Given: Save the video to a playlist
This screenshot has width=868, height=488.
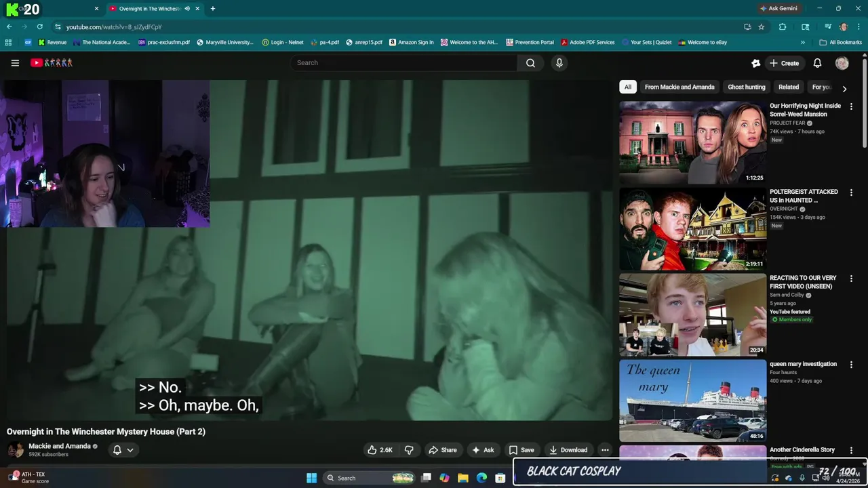Looking at the screenshot, I should point(521,450).
